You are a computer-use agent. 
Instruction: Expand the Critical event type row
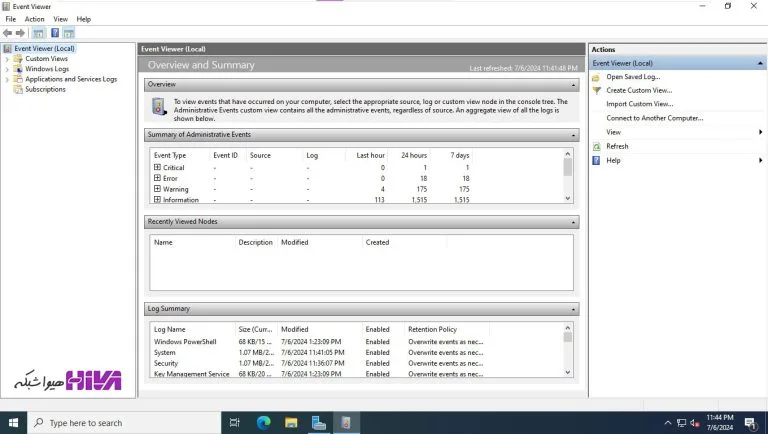(157, 167)
